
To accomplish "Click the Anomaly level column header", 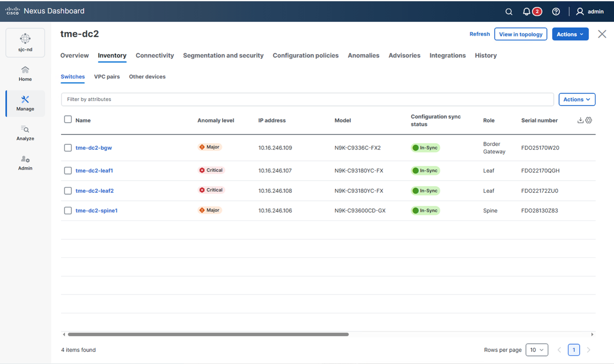I will click(x=216, y=120).
